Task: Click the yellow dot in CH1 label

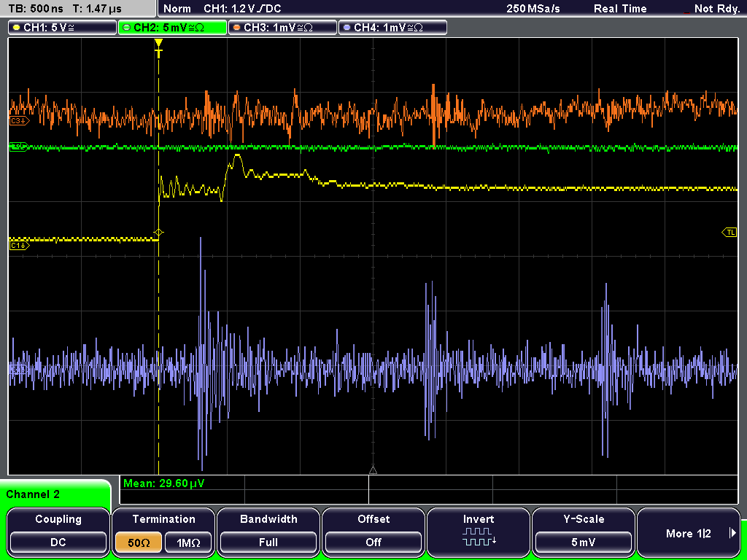Action: (17, 28)
